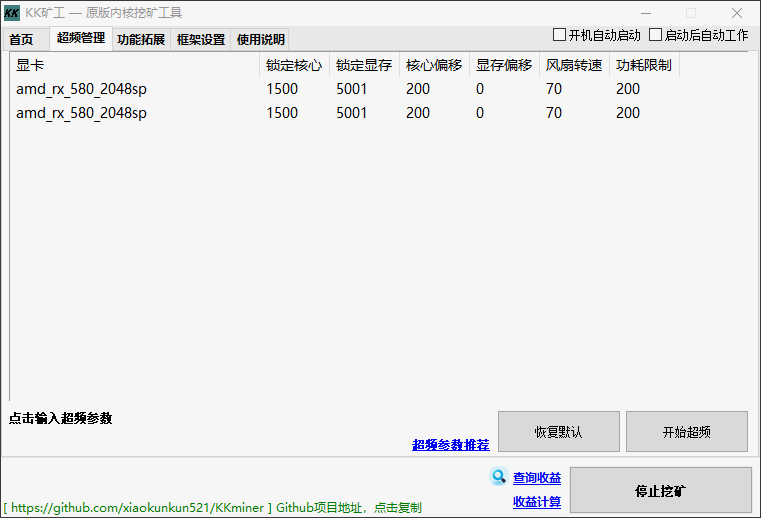
Task: Open the 收益计算 link
Action: (537, 501)
